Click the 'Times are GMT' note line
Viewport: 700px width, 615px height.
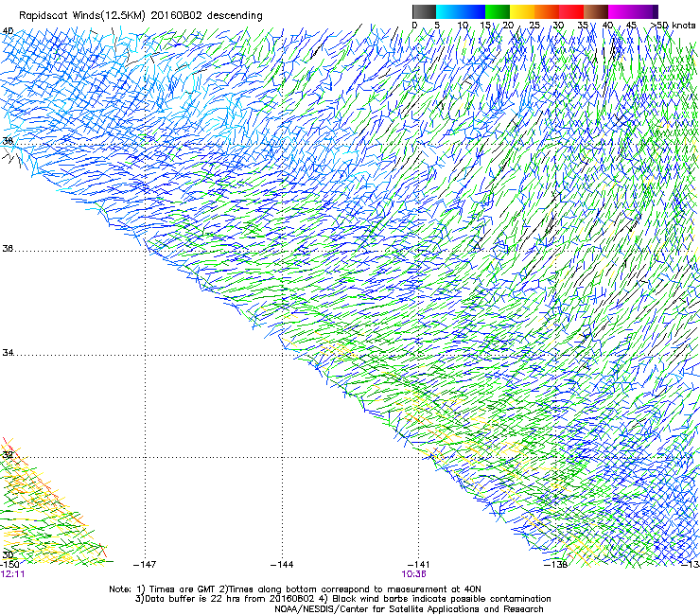[x=295, y=589]
